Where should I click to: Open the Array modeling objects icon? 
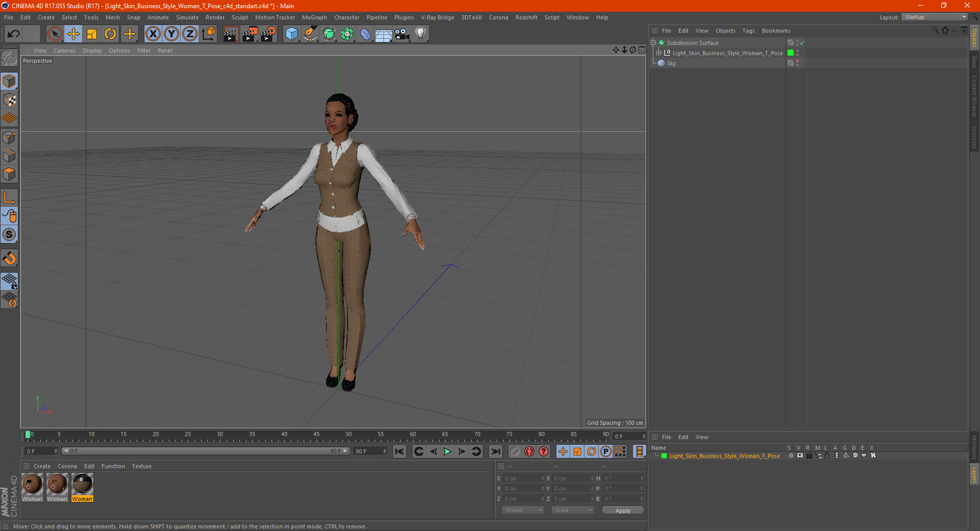click(347, 34)
